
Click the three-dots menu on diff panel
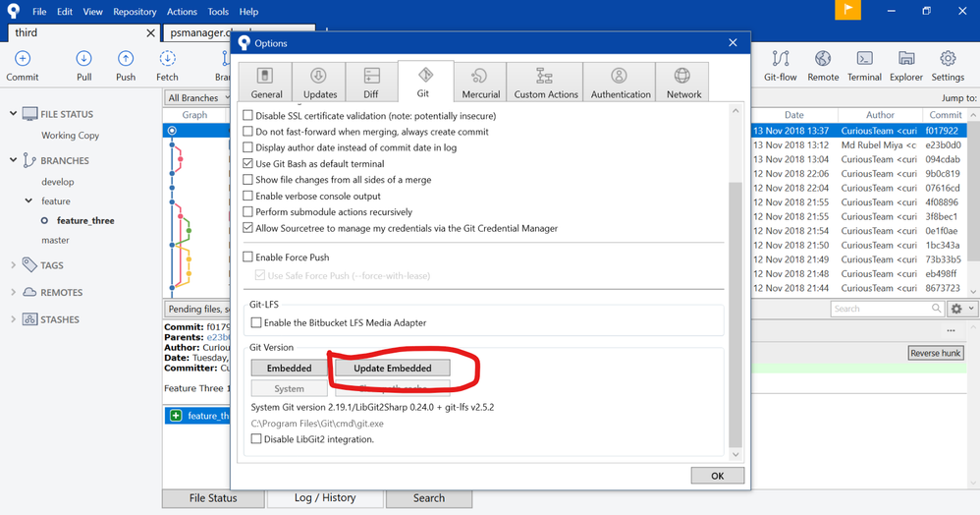[951, 330]
